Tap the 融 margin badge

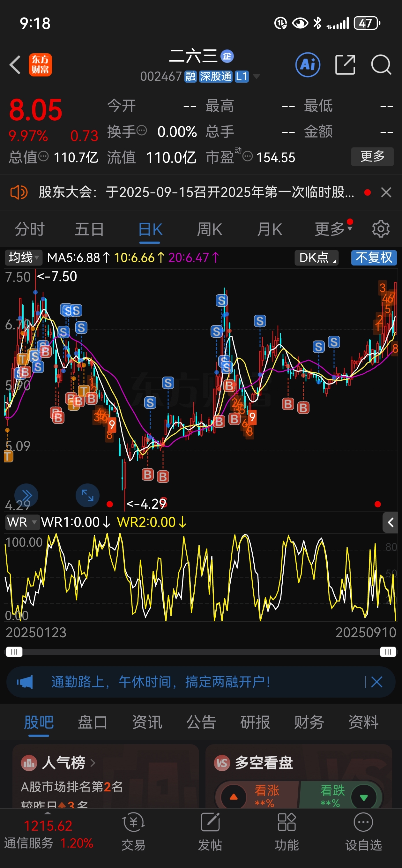tap(190, 77)
